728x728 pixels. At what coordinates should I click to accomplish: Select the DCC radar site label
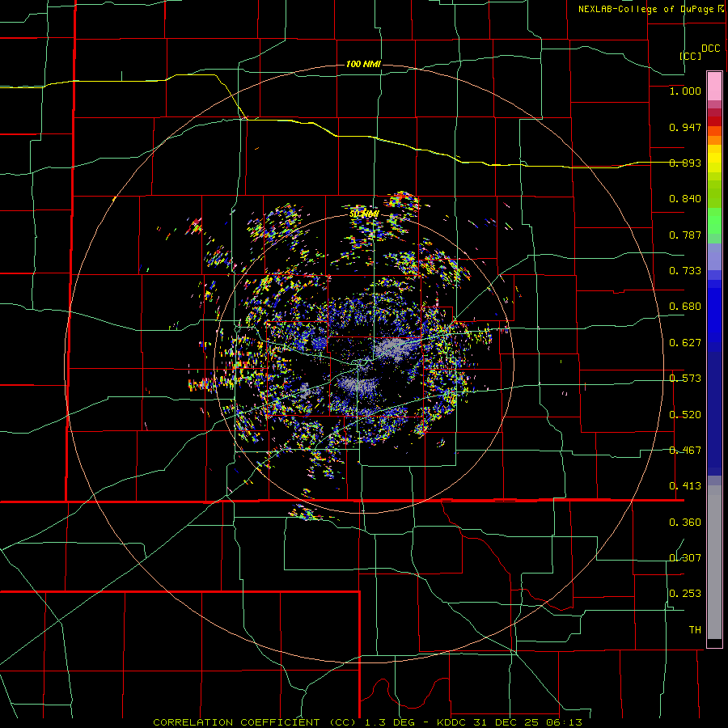pyautogui.click(x=710, y=49)
